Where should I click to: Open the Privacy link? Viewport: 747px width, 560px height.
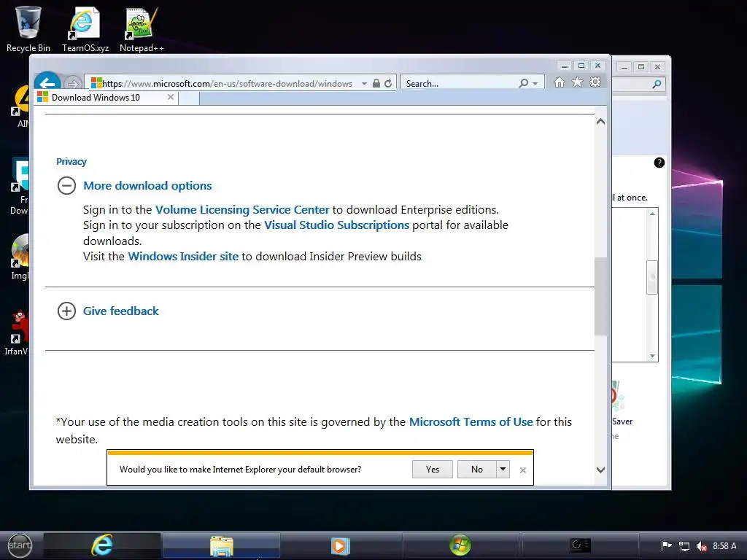(71, 161)
